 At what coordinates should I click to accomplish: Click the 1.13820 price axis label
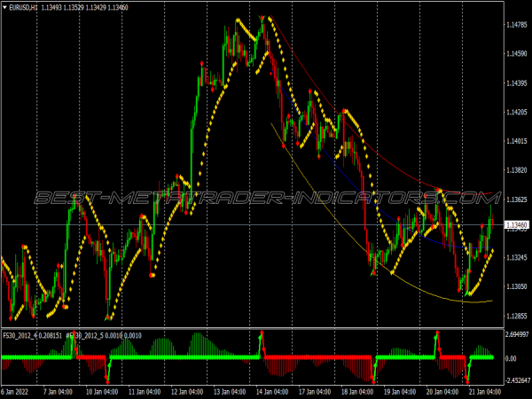click(517, 170)
